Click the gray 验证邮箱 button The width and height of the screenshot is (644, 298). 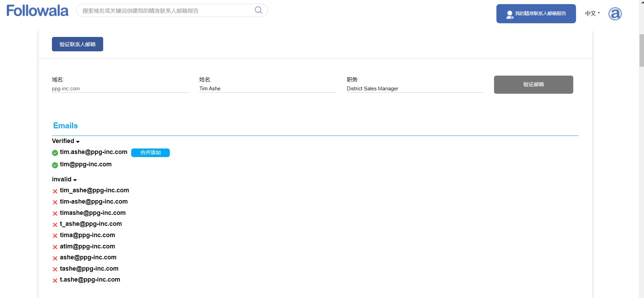(534, 85)
